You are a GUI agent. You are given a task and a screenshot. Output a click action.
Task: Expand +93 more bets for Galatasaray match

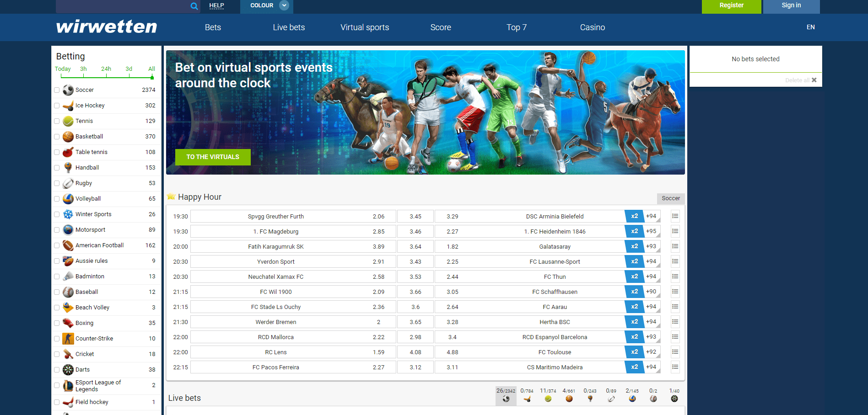[652, 246]
